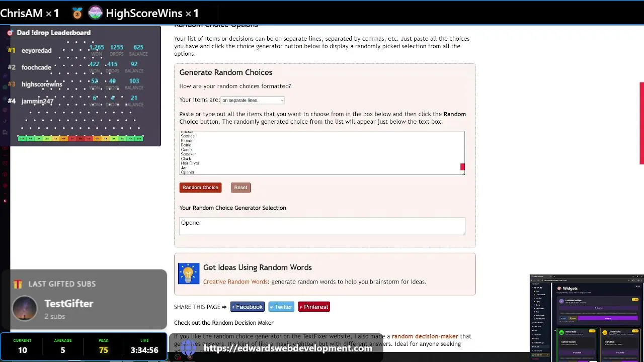Click the Combined Widget purple icon in small window
This screenshot has width=644, height=362.
pyautogui.click(x=561, y=301)
